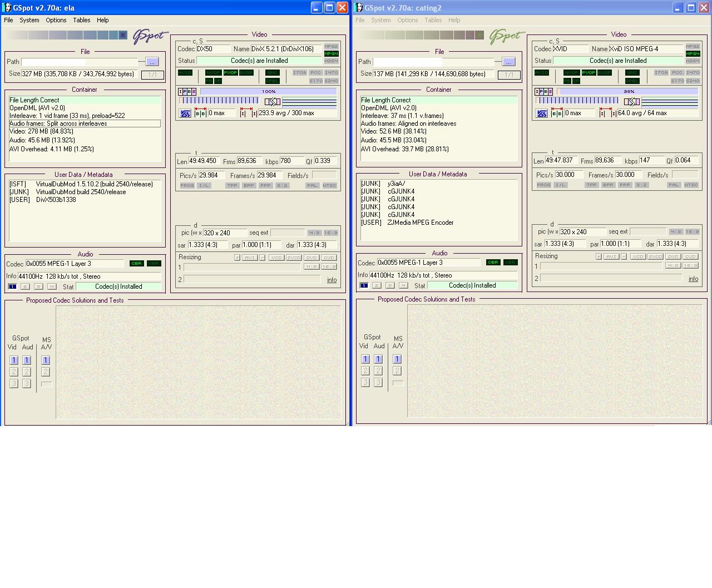Click the GSpot logo in the ela window
Image resolution: width=712 pixels, height=588 pixels.
(150, 37)
